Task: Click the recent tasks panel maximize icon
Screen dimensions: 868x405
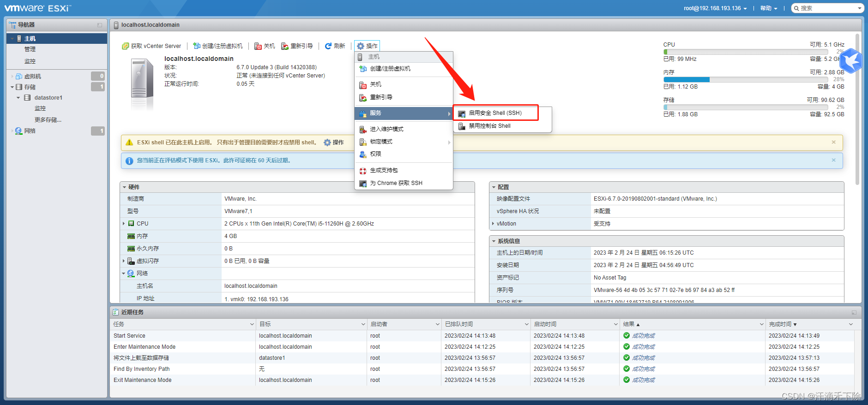Action: 854,312
